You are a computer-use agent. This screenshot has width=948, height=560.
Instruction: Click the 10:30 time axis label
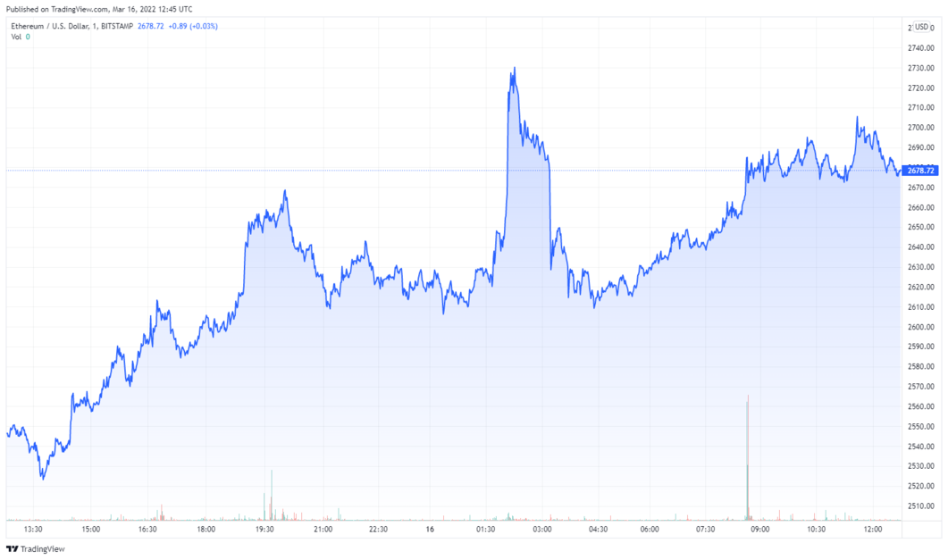pos(816,530)
